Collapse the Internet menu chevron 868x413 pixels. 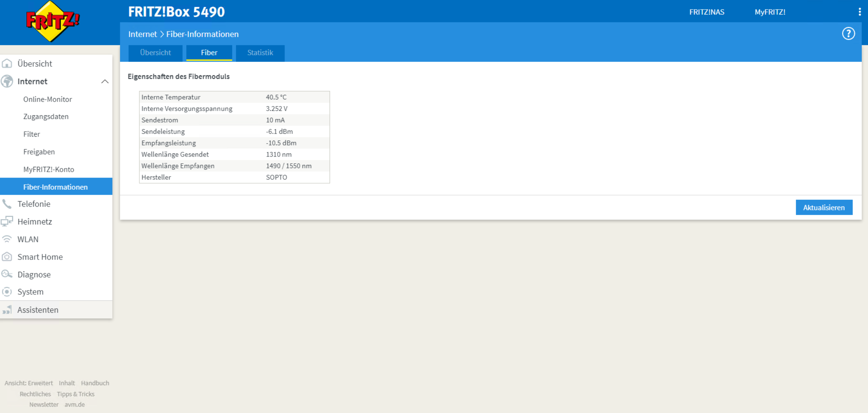click(105, 82)
